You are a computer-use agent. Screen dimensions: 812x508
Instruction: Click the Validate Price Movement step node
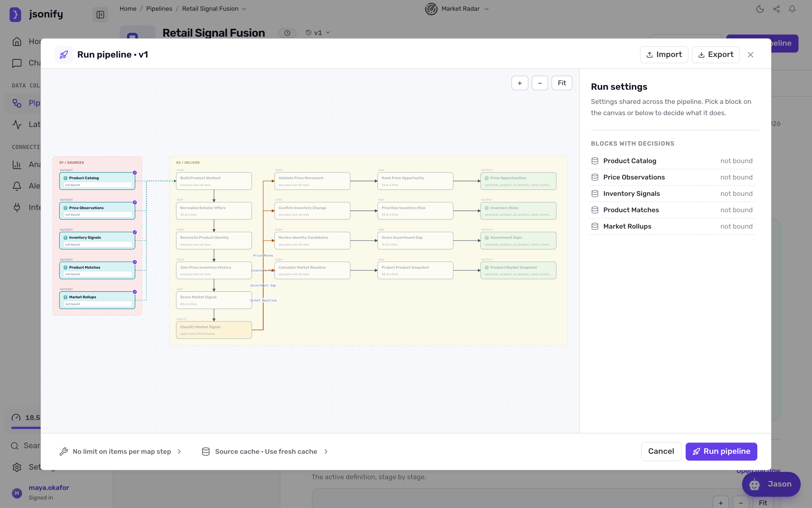click(312, 181)
